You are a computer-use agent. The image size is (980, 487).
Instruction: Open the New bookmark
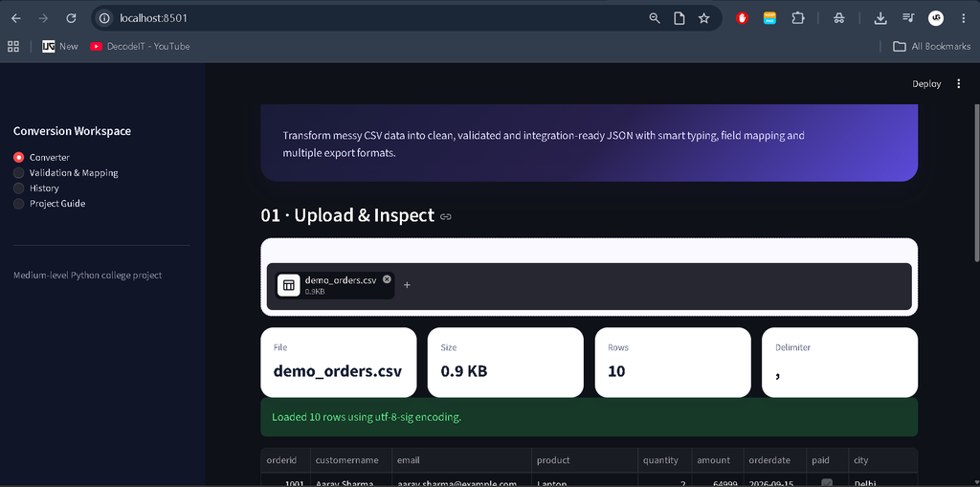60,46
